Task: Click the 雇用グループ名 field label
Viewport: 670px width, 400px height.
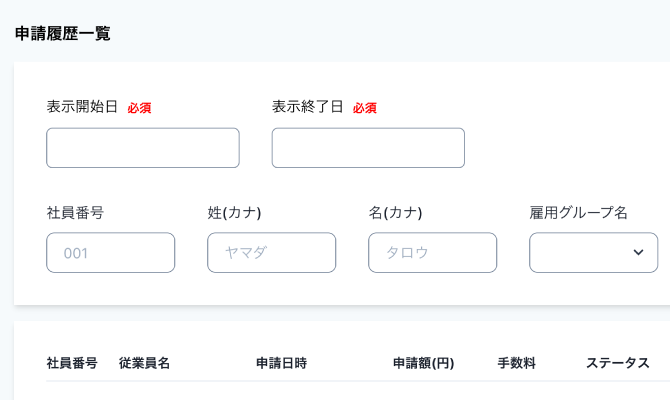Action: tap(578, 212)
